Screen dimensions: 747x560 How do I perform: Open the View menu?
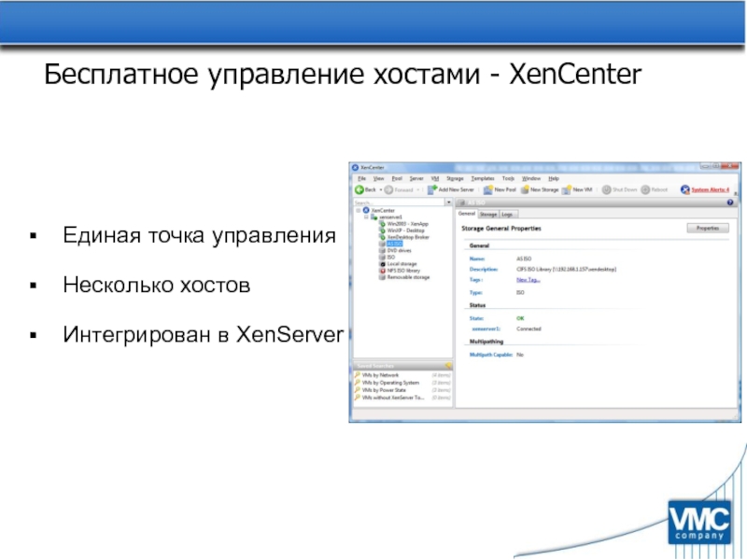point(378,178)
